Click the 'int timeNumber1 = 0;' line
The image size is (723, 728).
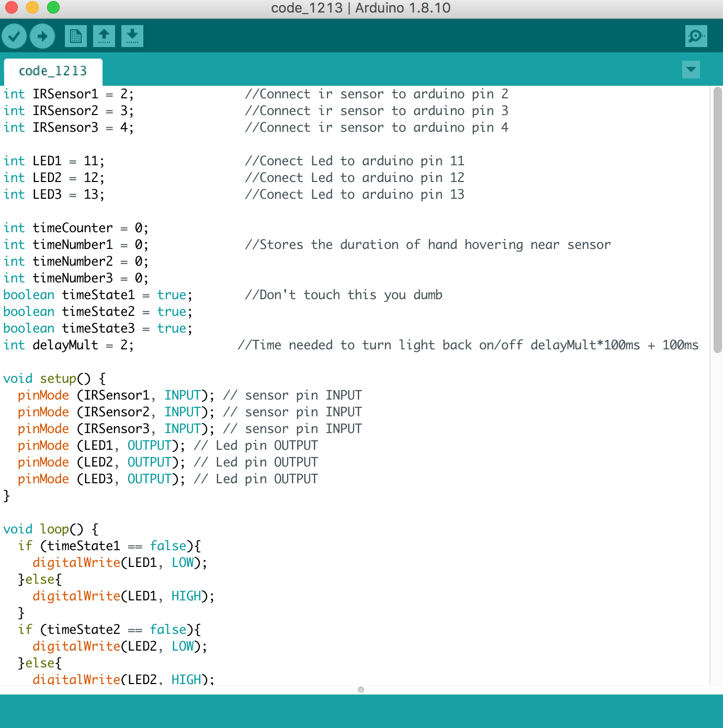click(76, 245)
